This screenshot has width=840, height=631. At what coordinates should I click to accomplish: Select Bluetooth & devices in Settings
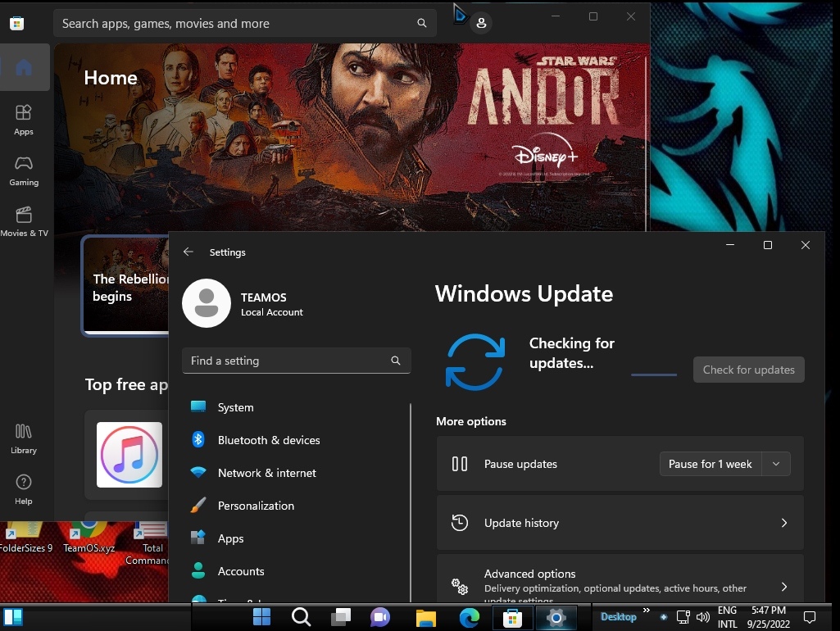[x=268, y=440]
